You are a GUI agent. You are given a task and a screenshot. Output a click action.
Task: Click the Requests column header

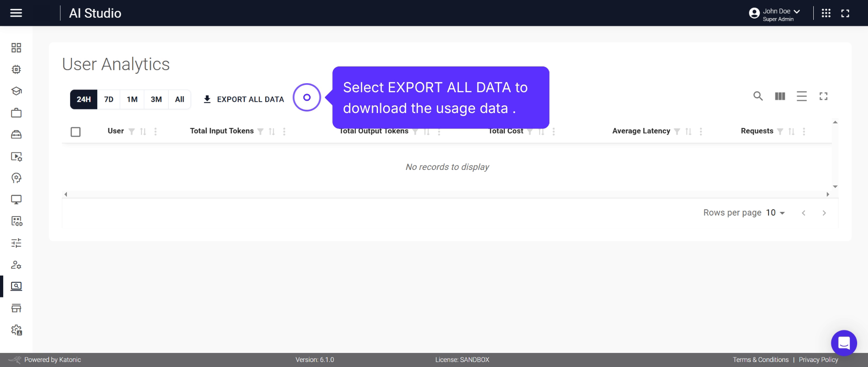[757, 131]
